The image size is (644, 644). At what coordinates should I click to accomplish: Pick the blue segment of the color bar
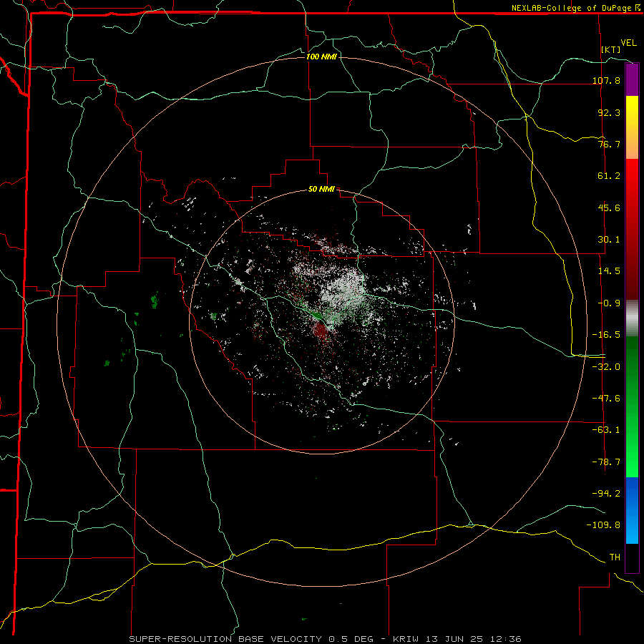point(632,510)
